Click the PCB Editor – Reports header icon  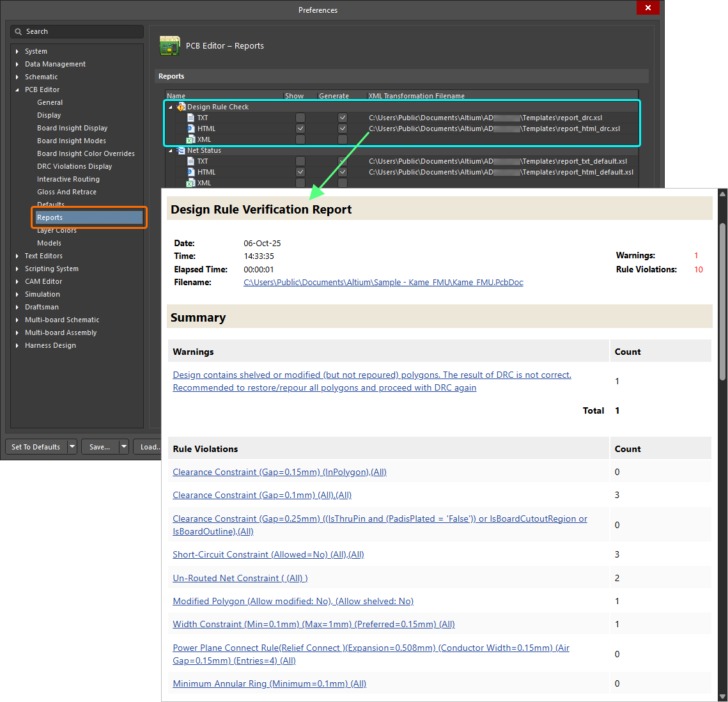(170, 45)
